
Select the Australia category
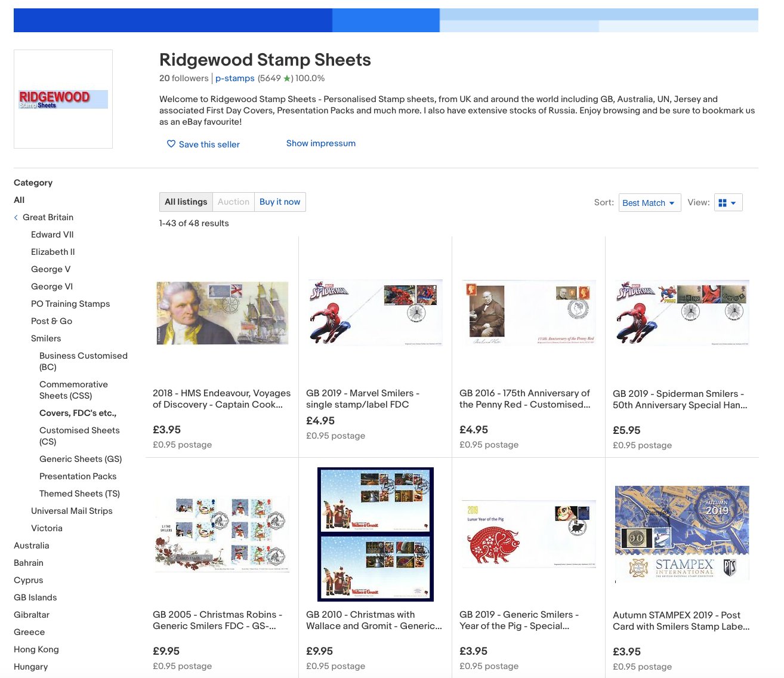tap(32, 546)
